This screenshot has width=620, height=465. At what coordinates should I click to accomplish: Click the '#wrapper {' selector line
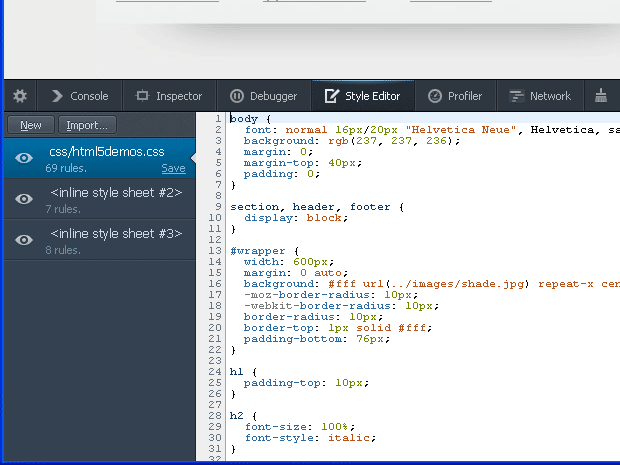[265, 251]
